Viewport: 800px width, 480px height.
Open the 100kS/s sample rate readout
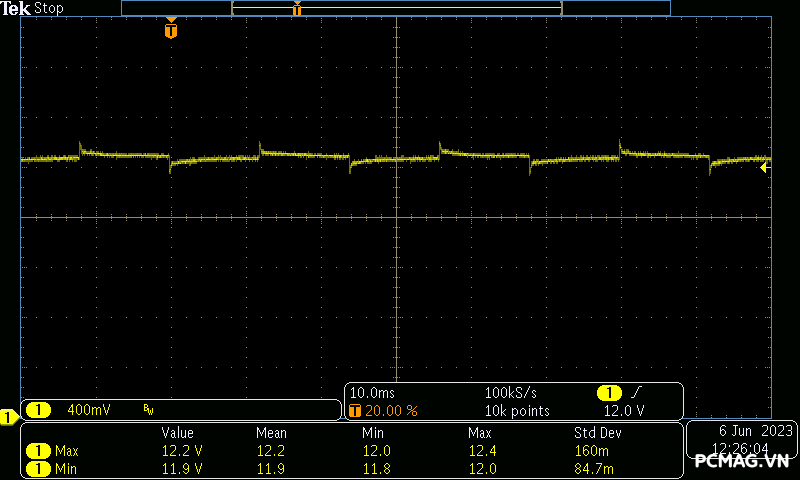[x=511, y=393]
